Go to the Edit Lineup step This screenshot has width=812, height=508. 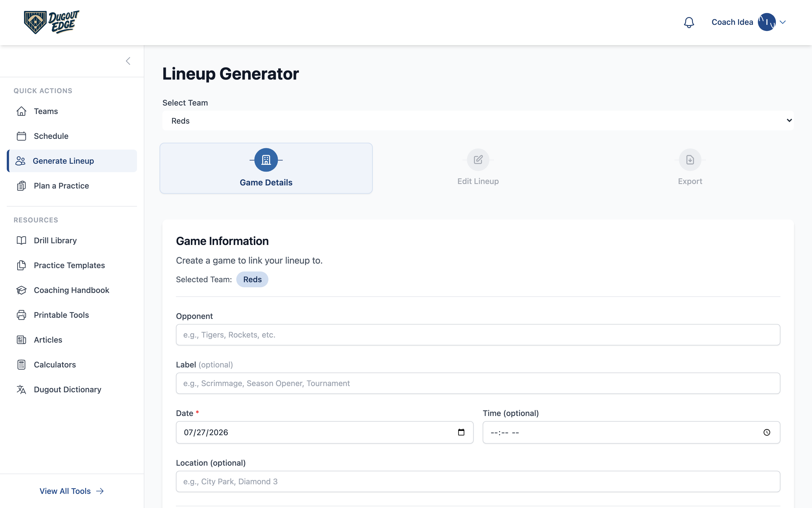coord(478,168)
